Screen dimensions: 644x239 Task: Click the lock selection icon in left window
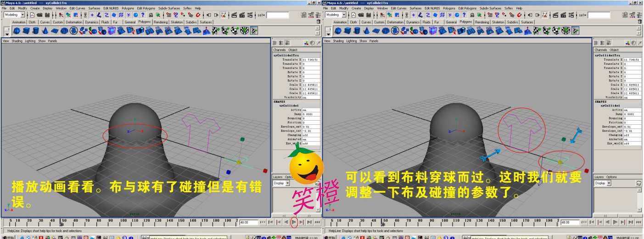point(151,15)
